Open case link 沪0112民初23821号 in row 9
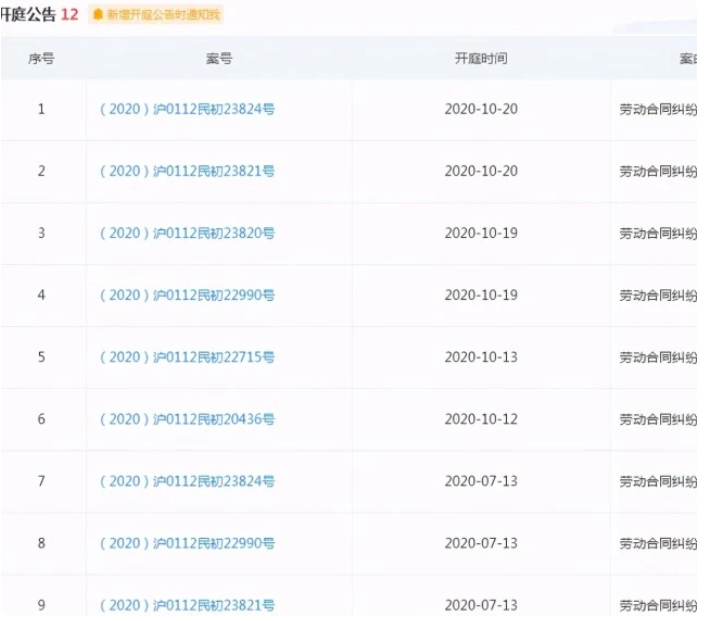The image size is (704, 621). click(187, 605)
